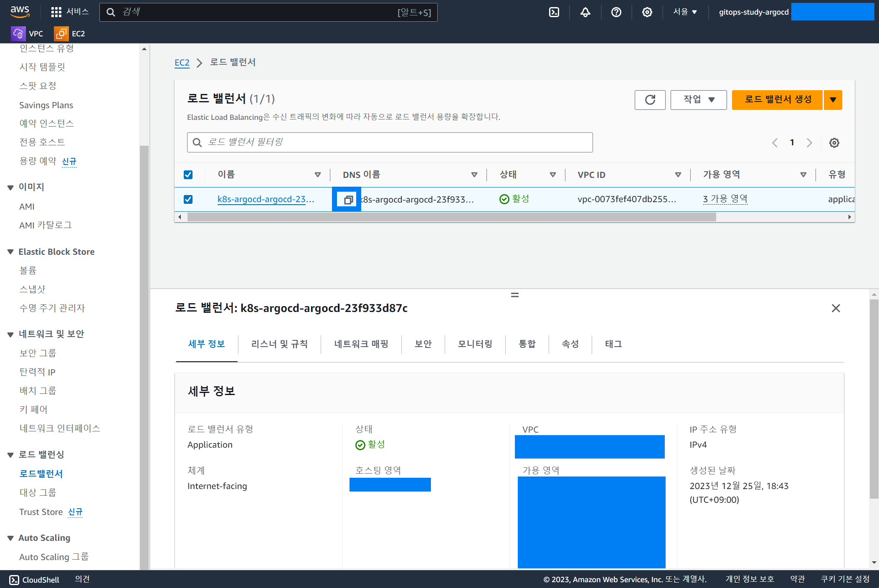The image size is (879, 588).
Task: Open the 작업 actions dropdown
Action: click(x=698, y=100)
